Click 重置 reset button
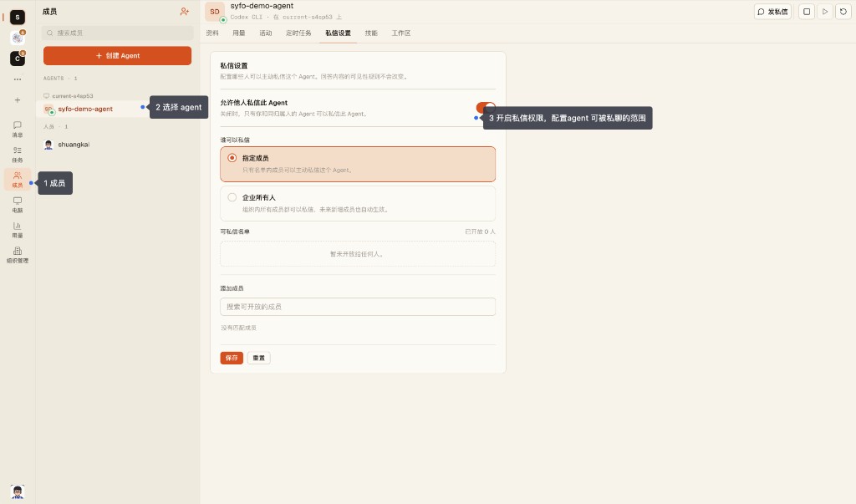This screenshot has width=856, height=504. click(x=259, y=359)
